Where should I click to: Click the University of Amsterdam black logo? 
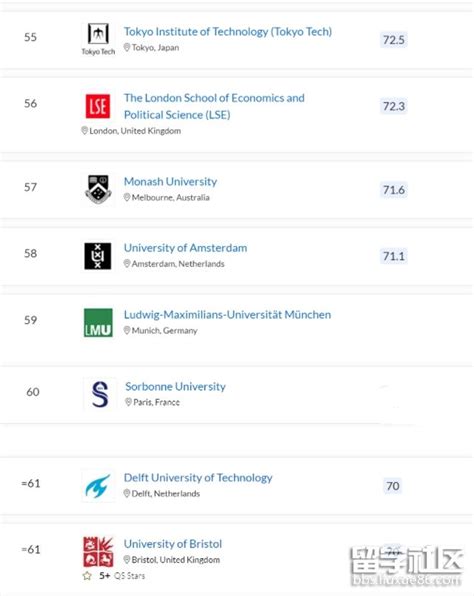(x=98, y=256)
